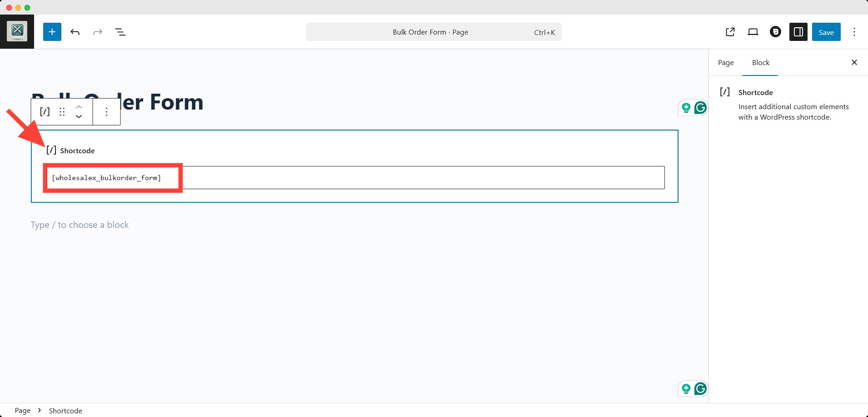The image size is (868, 417).
Task: Click the block drag handle icon
Action: pyautogui.click(x=62, y=111)
